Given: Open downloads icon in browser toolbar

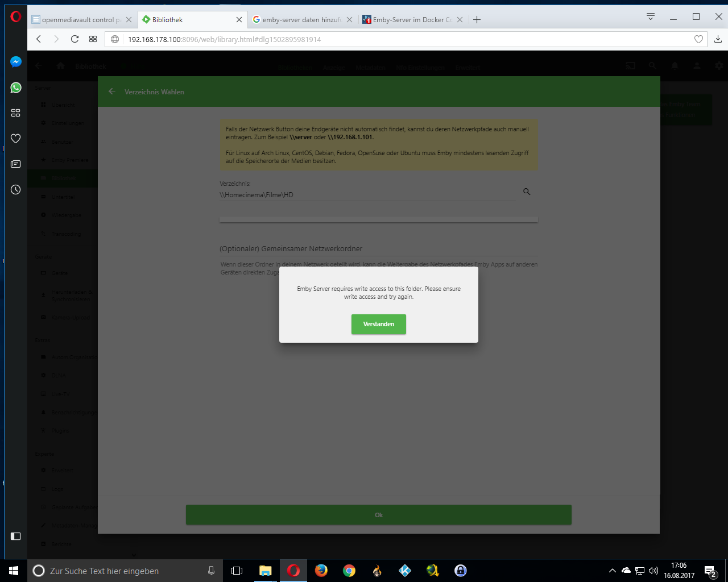Looking at the screenshot, I should 718,39.
